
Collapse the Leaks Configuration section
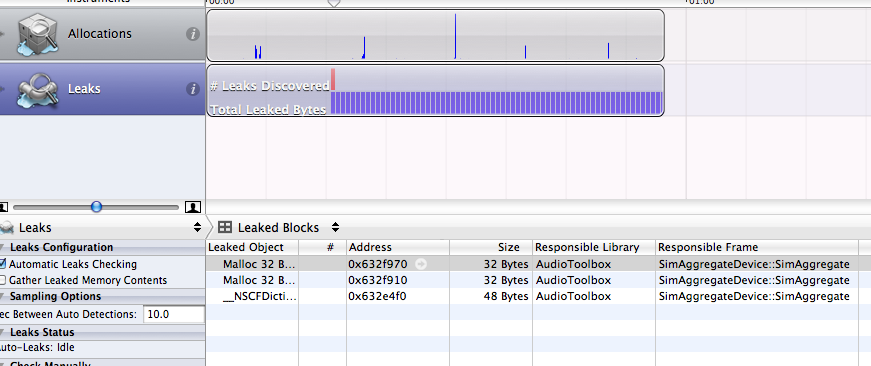pos(3,248)
